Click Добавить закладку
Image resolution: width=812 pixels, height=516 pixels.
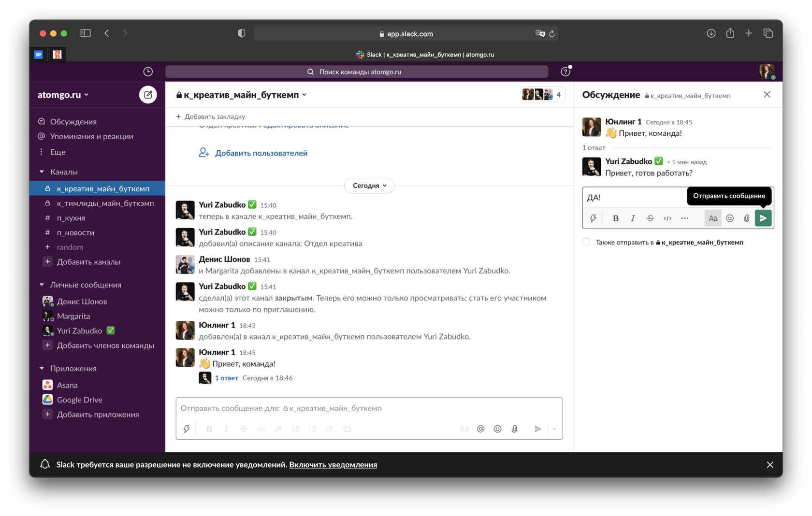point(210,116)
